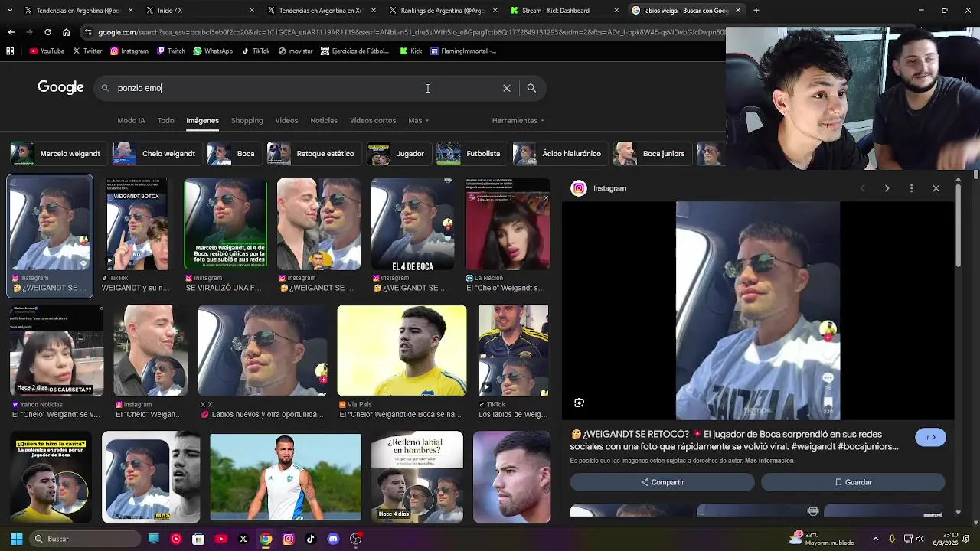Image resolution: width=980 pixels, height=551 pixels.
Task: Open TikTok app from the taskbar
Action: [x=310, y=539]
